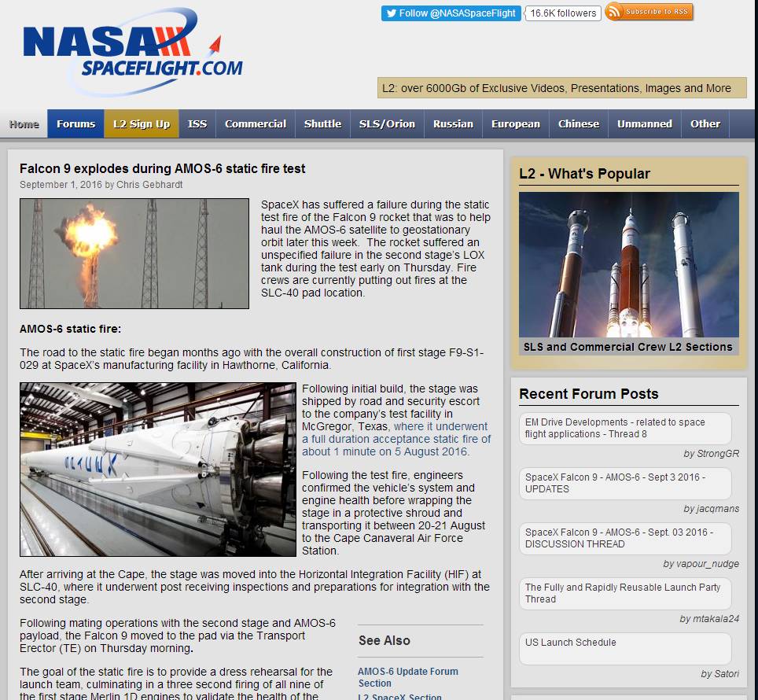Click the Recent Forum Posts heading
The height and width of the screenshot is (700, 758).
coord(589,393)
